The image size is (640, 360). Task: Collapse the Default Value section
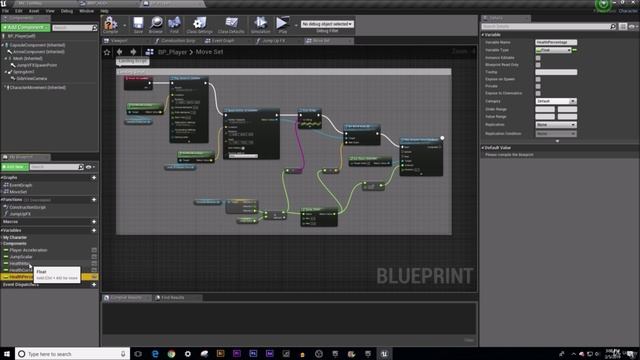[483, 148]
